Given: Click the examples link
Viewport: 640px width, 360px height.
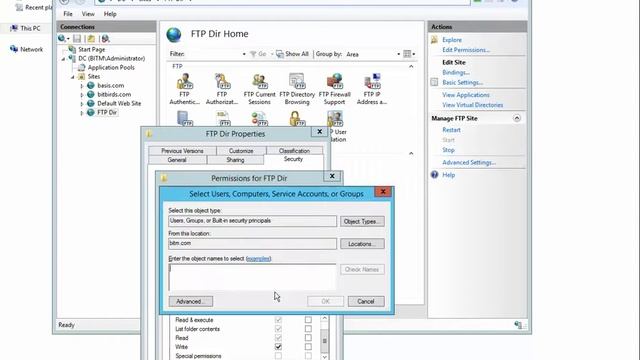Looking at the screenshot, I should pyautogui.click(x=258, y=258).
